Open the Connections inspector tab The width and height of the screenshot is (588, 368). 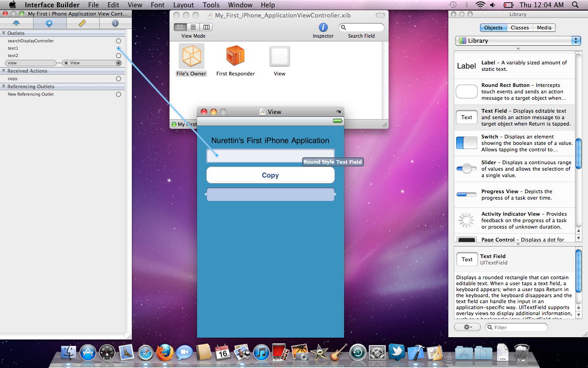[50, 23]
